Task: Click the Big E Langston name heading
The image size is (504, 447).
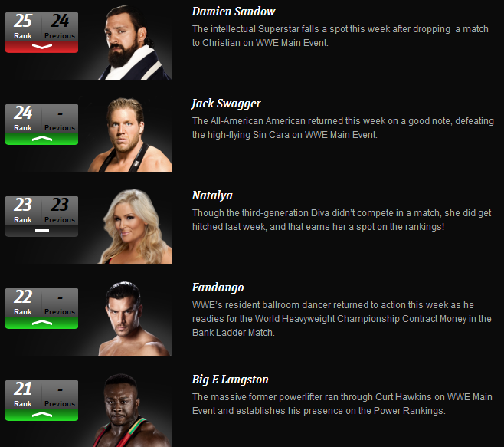Action: click(x=230, y=380)
